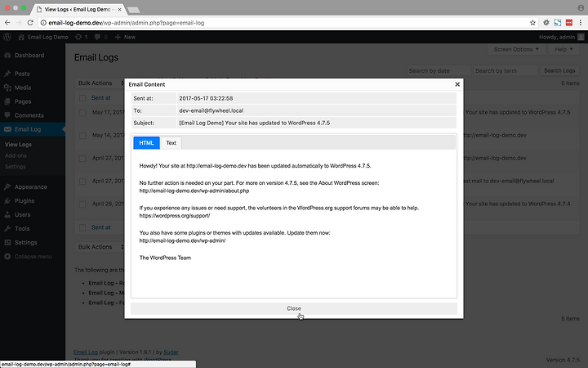The height and width of the screenshot is (368, 588).
Task: Open the bottom Bulk Actions dropdown
Action: tap(100, 247)
